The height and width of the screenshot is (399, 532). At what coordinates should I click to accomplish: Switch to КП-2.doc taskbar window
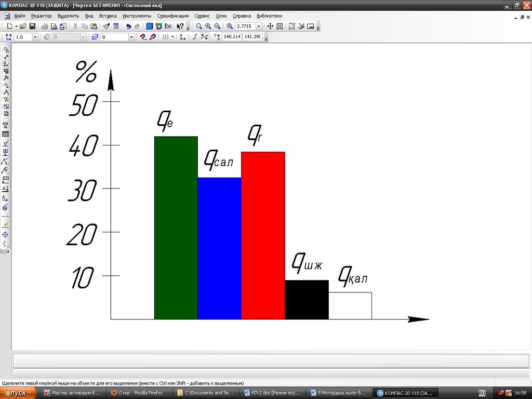point(273,393)
